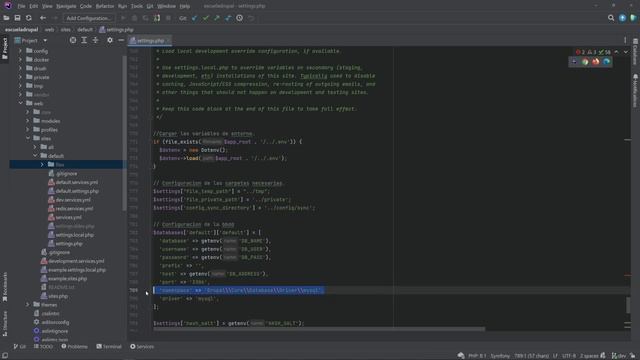Open the Add Configuration dropdown
The image size is (640, 360).
[x=89, y=18]
